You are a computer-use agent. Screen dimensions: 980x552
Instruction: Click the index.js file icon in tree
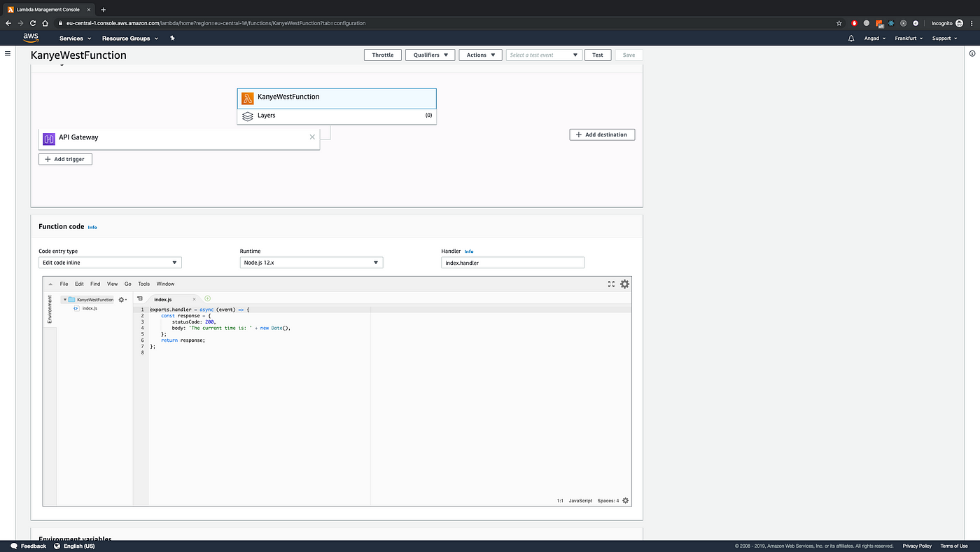coord(76,308)
